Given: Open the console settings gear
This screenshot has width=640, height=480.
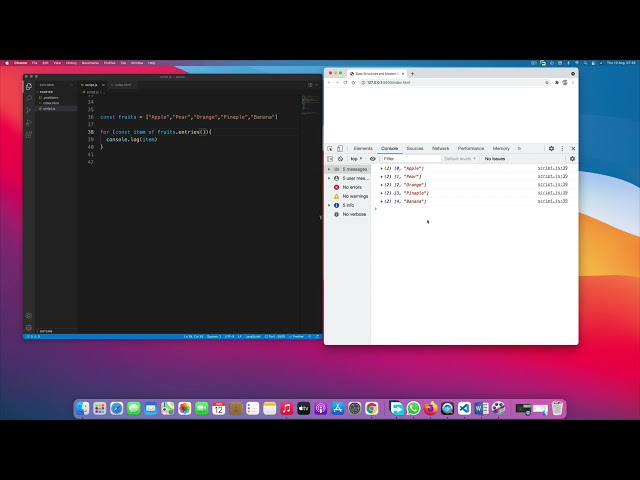Looking at the screenshot, I should pos(572,159).
